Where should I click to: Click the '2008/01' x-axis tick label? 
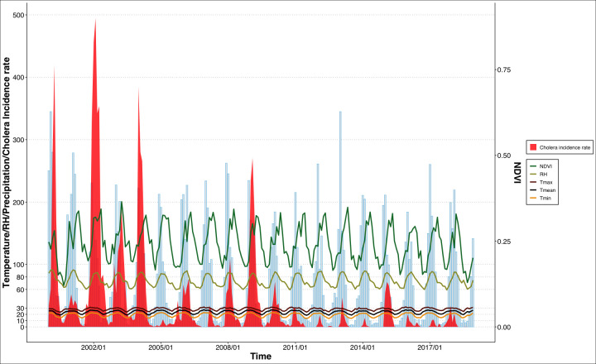point(228,347)
